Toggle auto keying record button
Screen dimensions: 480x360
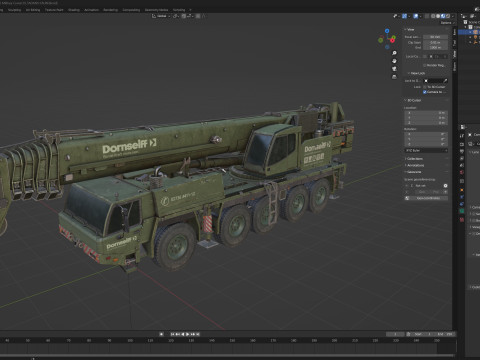(161, 334)
